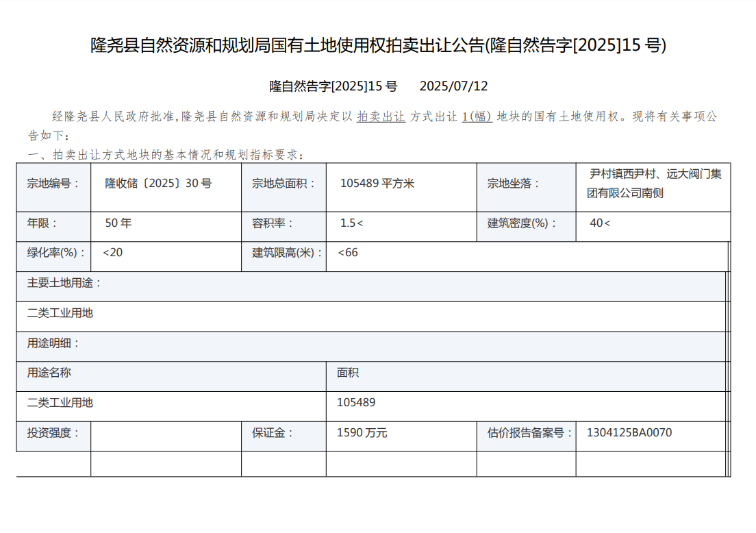Open the underlined "拍卖出让" link
Screen dimensions: 756x533
381,116
